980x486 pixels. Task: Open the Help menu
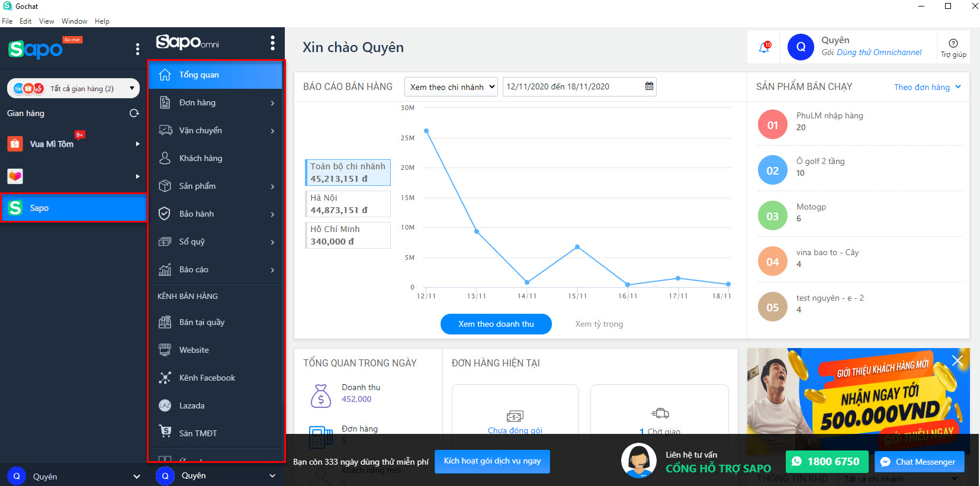pyautogui.click(x=102, y=21)
